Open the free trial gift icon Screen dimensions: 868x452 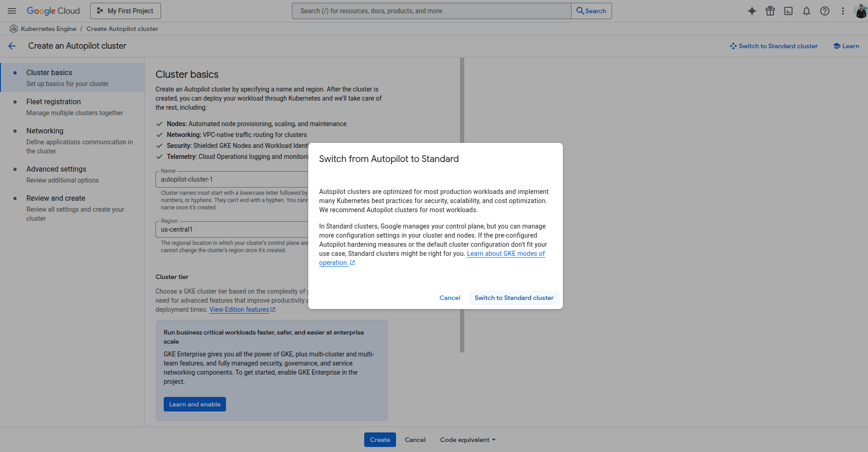770,11
